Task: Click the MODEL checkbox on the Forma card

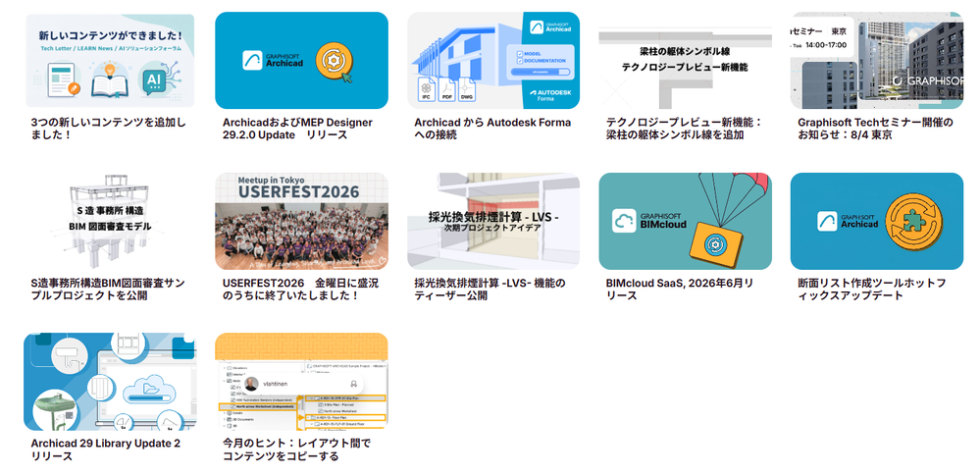Action: pyautogui.click(x=520, y=54)
